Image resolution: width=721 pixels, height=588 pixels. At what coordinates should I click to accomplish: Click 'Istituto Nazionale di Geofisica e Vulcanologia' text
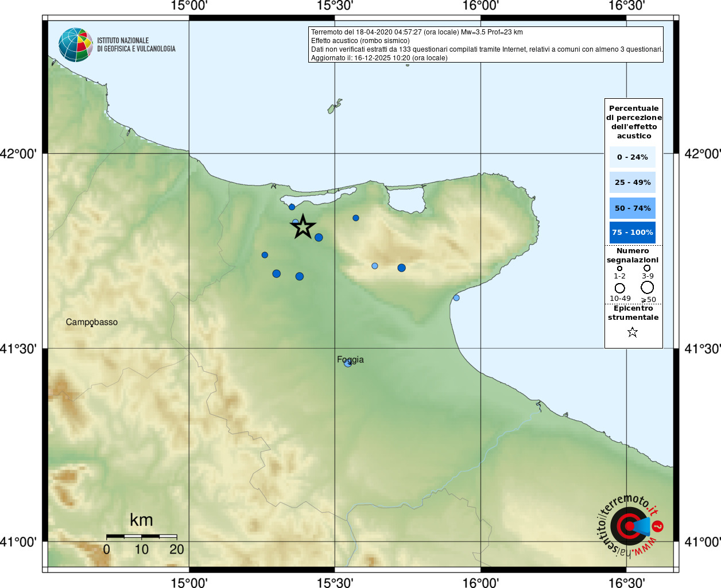[136, 45]
